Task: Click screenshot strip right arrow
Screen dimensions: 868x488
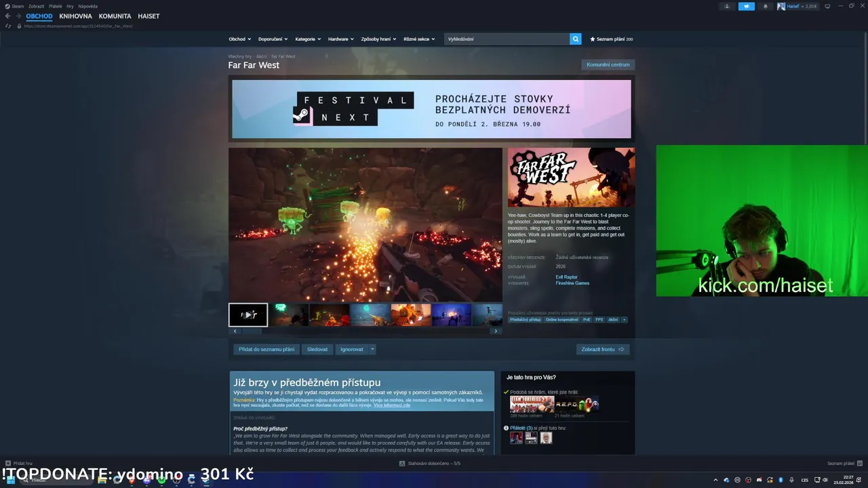Action: pyautogui.click(x=496, y=331)
